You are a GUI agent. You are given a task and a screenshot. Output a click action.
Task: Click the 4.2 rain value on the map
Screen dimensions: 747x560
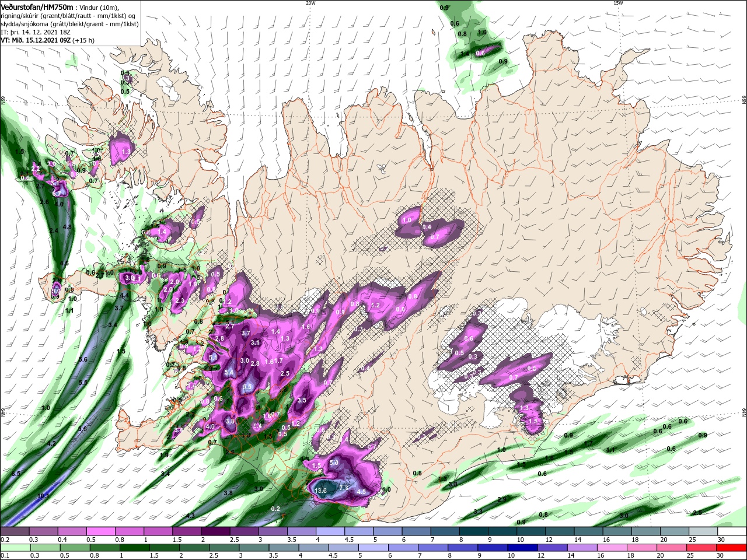(x=51, y=443)
